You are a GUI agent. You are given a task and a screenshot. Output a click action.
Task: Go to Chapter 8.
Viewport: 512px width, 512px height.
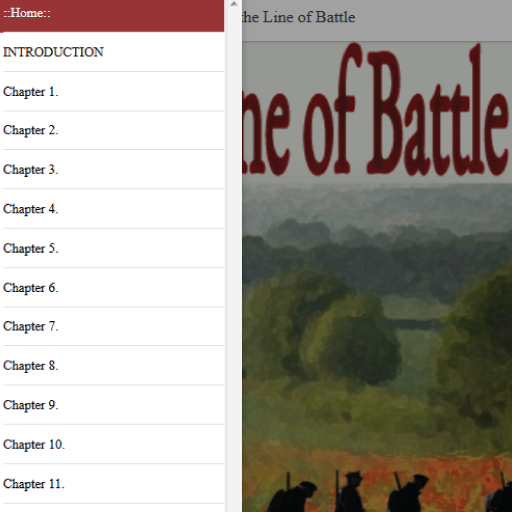(x=113, y=366)
